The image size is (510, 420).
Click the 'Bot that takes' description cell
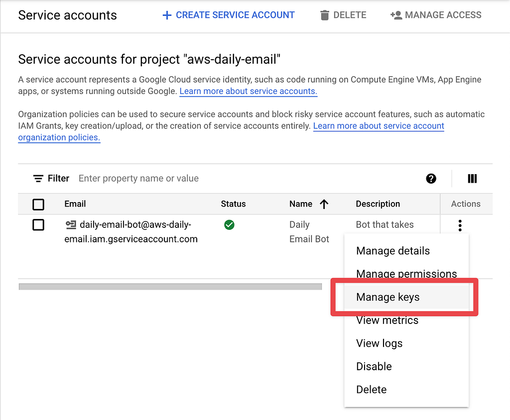385,224
